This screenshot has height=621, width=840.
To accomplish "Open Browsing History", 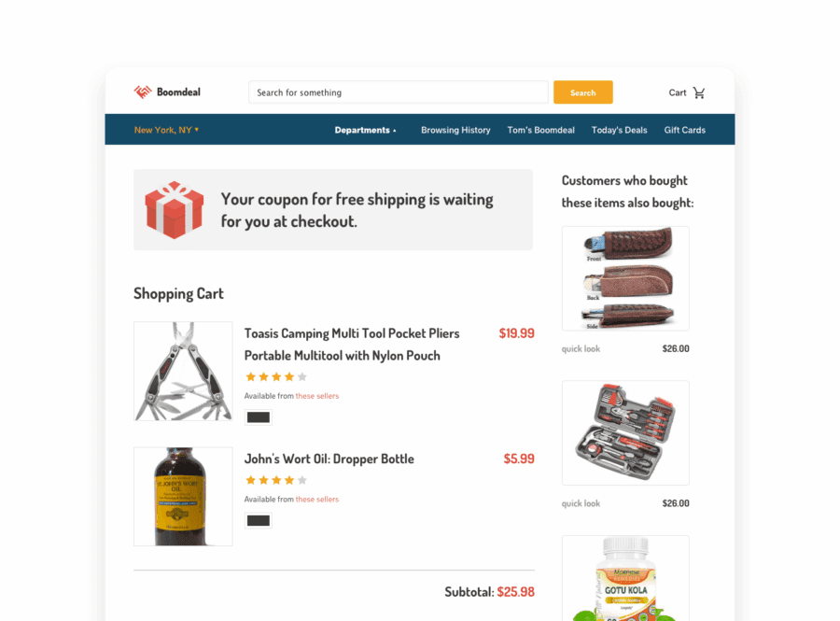I will click(x=455, y=130).
